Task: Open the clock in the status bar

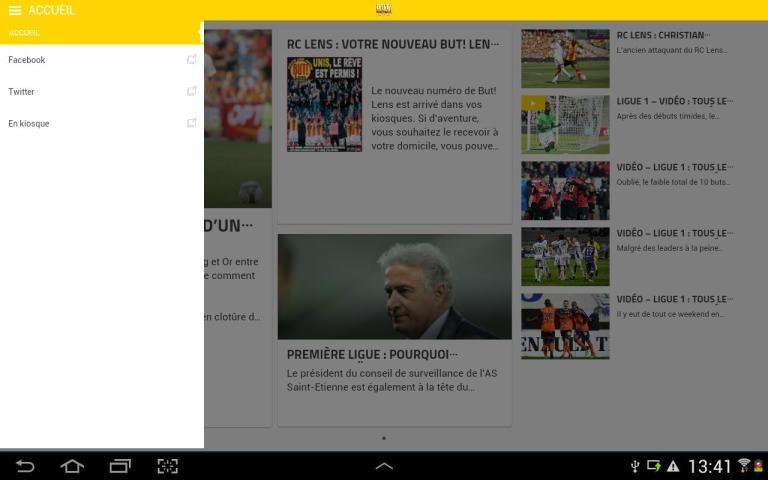Action: point(709,466)
